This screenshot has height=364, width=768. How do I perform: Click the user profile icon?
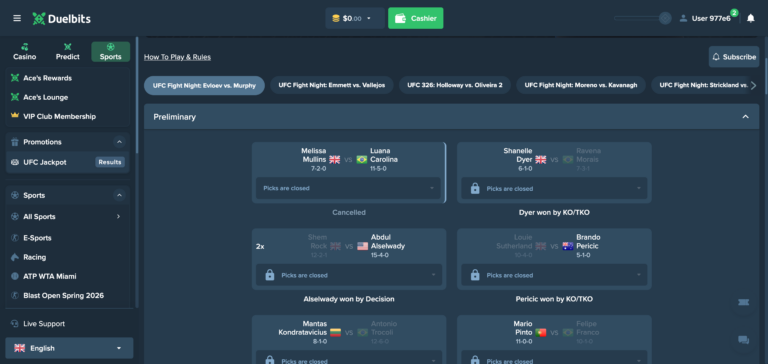pos(683,19)
